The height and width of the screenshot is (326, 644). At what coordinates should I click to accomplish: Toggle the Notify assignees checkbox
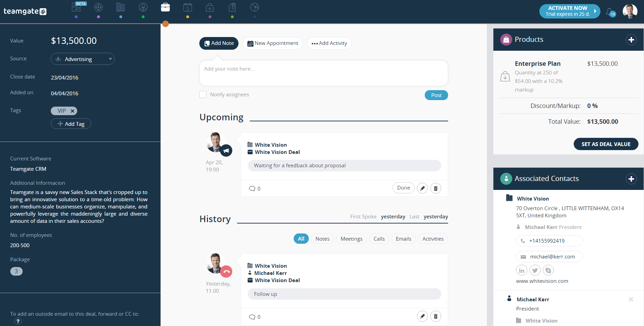[203, 95]
